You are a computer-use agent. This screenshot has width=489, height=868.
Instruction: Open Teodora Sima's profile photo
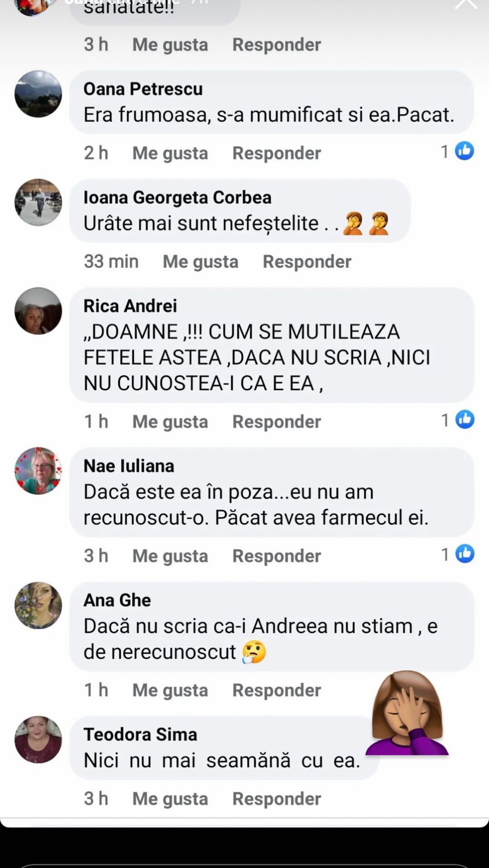[x=38, y=740]
